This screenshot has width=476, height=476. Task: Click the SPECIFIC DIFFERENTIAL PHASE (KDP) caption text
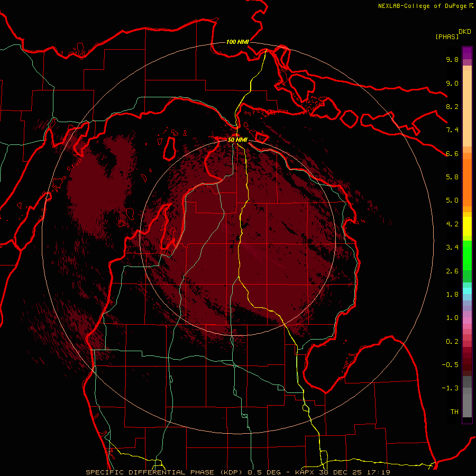(x=164, y=472)
